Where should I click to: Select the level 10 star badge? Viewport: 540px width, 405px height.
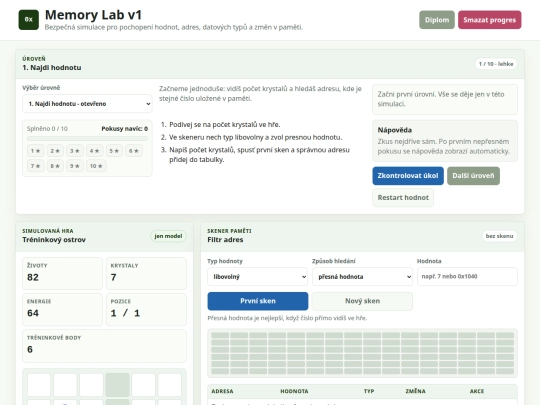(x=96, y=166)
